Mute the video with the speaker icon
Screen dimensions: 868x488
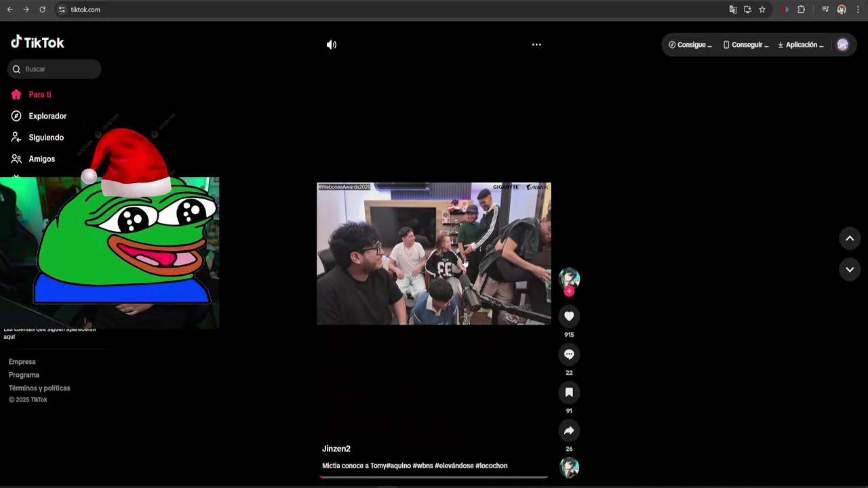point(331,45)
